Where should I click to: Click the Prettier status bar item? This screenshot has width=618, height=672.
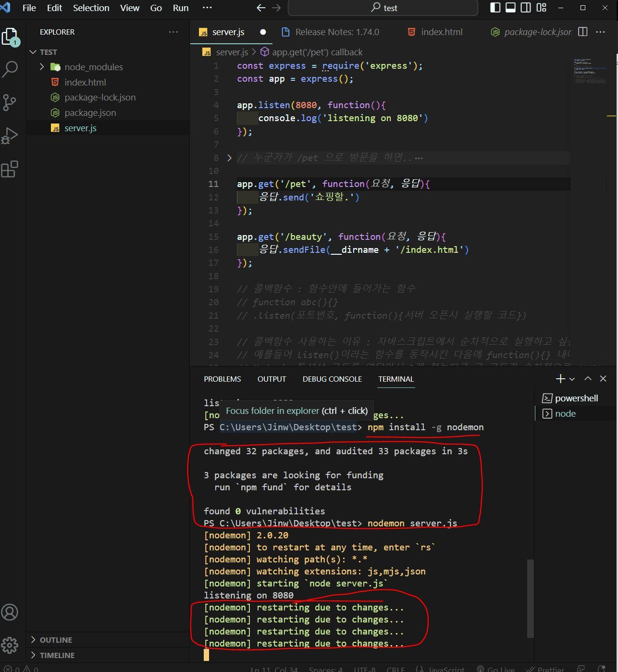[545, 669]
